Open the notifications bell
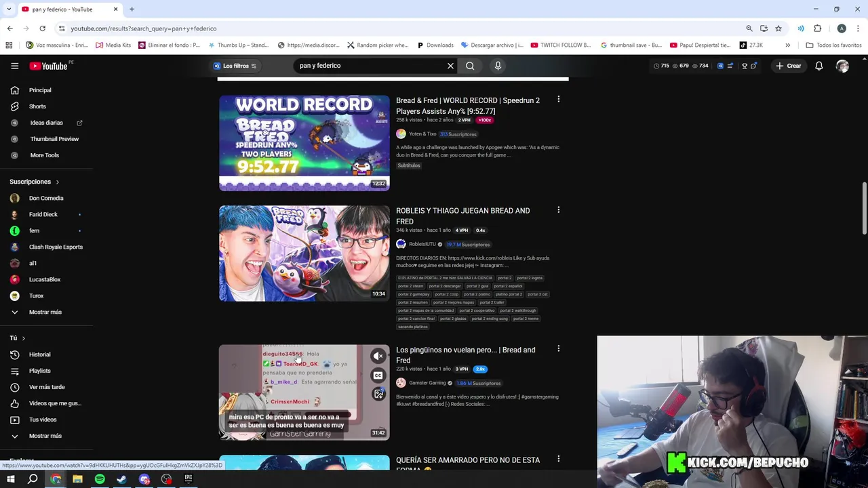The image size is (868, 488). (x=818, y=66)
